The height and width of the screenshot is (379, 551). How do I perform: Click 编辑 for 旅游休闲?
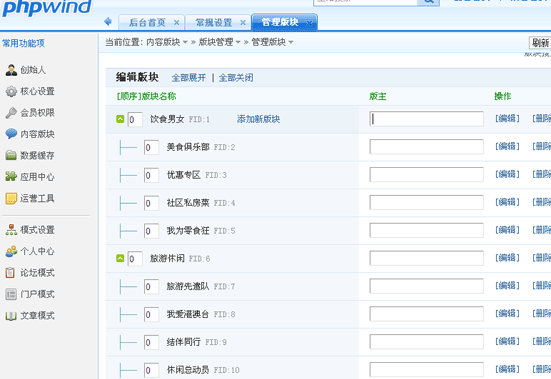click(507, 258)
